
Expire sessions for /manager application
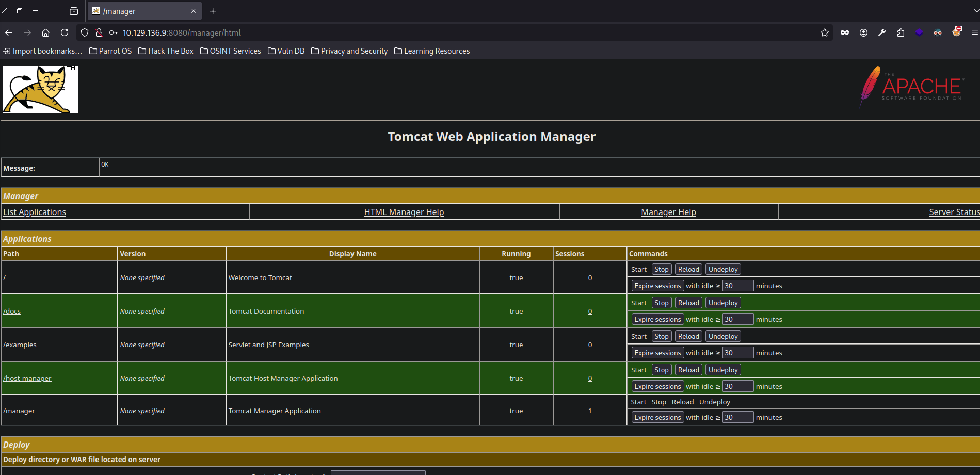coord(657,417)
